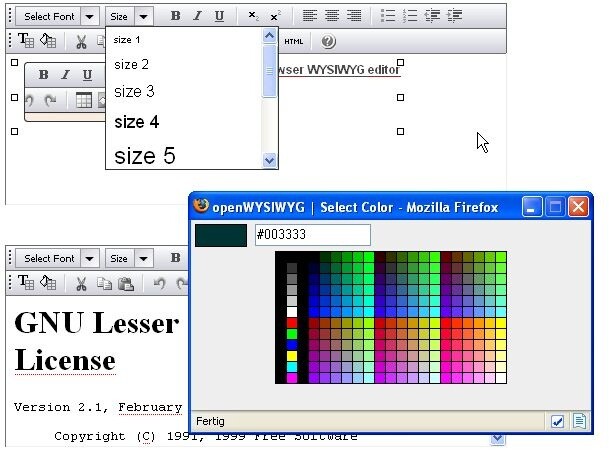Toggle the status bar checkmark icon
Screen dimensions: 609x465
tap(559, 421)
